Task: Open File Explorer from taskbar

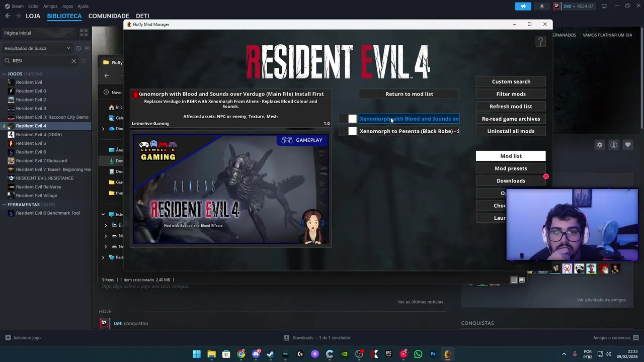Action: click(x=211, y=354)
